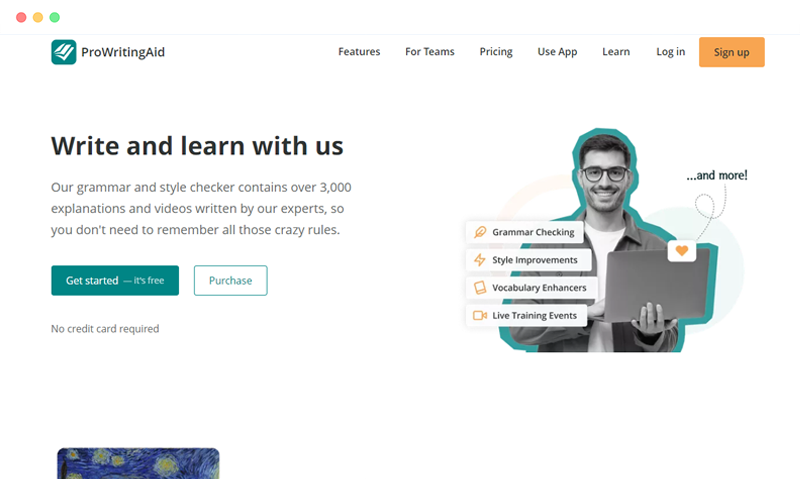Screen dimensions: 800x479
Task: Click the video camera Live Training icon
Action: tap(480, 316)
